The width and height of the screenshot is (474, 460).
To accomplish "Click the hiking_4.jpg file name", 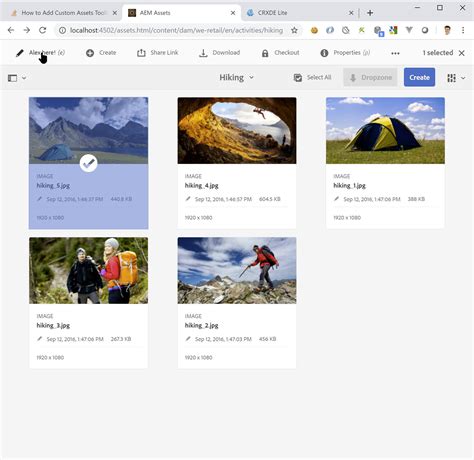I will click(x=201, y=185).
